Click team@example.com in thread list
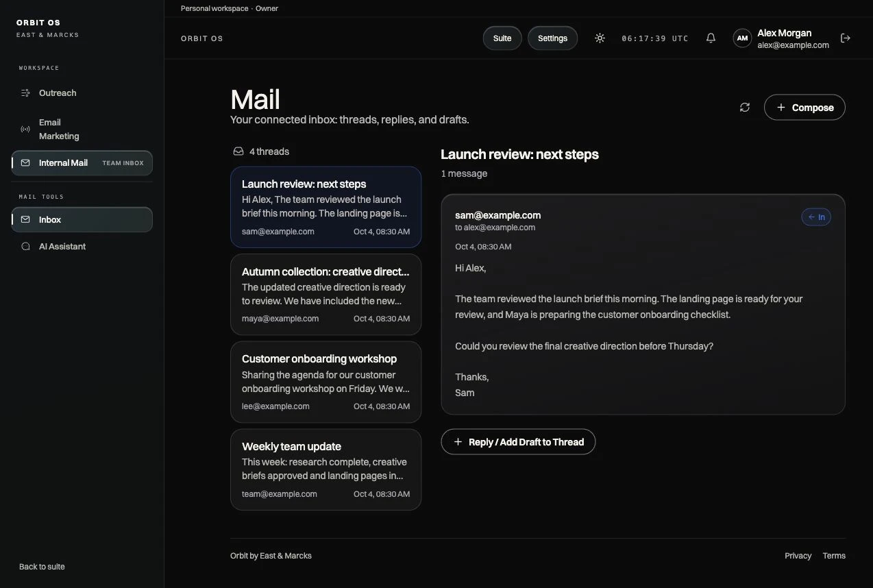 coord(280,494)
